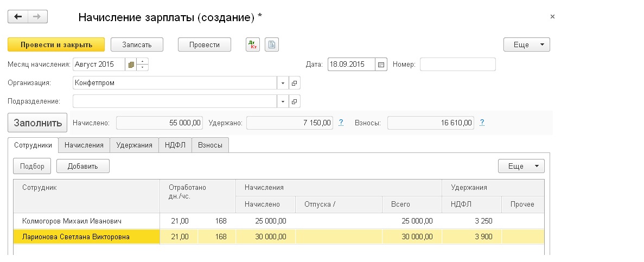Click help question mark next to Удержано
The width and height of the screenshot is (644, 262).
pos(341,123)
